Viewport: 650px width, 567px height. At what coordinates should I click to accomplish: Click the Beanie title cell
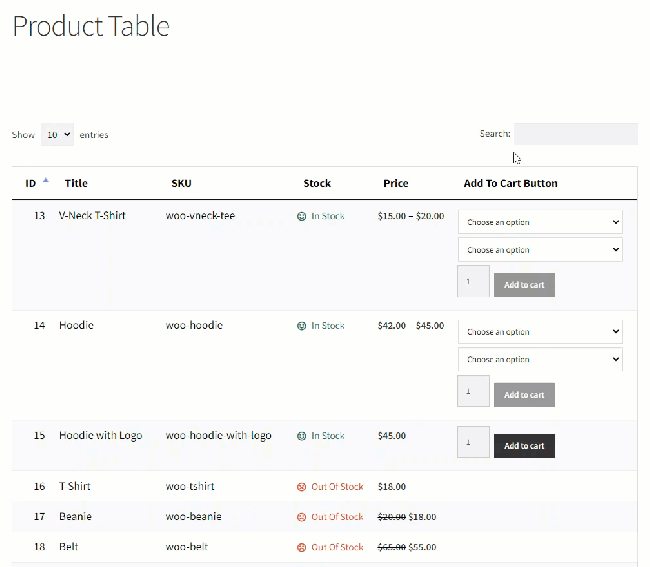pyautogui.click(x=75, y=516)
